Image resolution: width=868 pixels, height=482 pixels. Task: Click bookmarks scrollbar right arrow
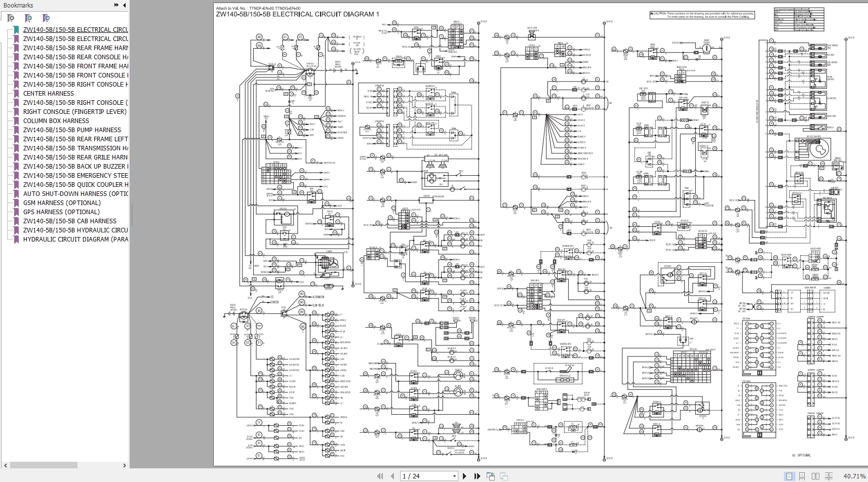(x=125, y=465)
